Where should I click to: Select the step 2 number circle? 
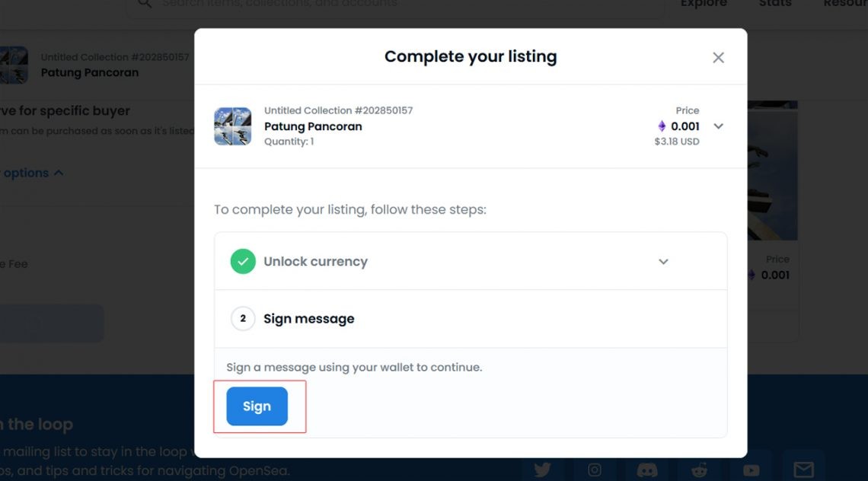click(243, 318)
